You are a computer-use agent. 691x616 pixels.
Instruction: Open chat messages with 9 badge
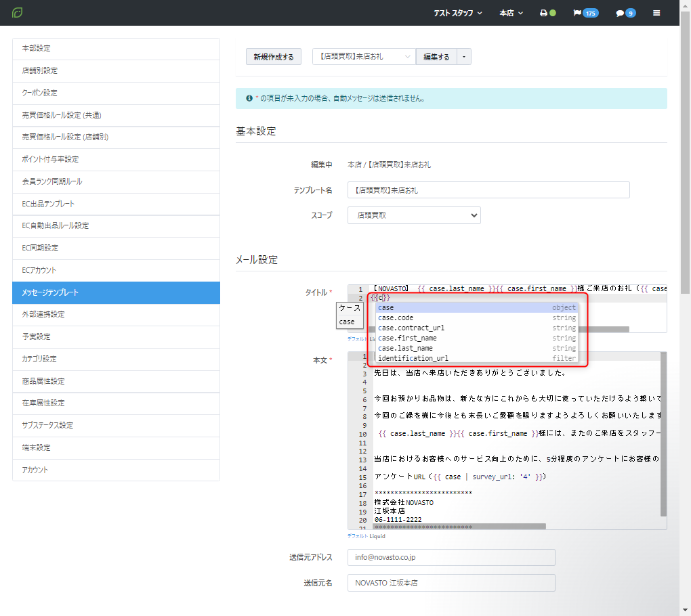click(625, 14)
